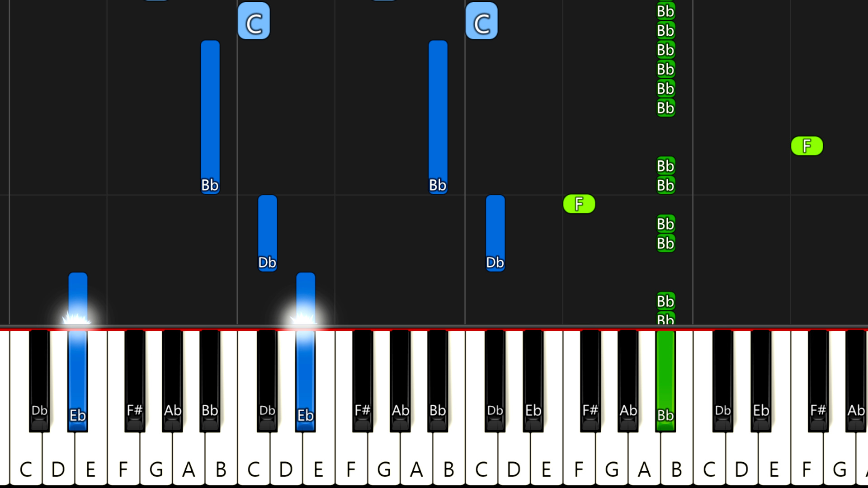Select the topmost green Bb falling note

click(665, 11)
